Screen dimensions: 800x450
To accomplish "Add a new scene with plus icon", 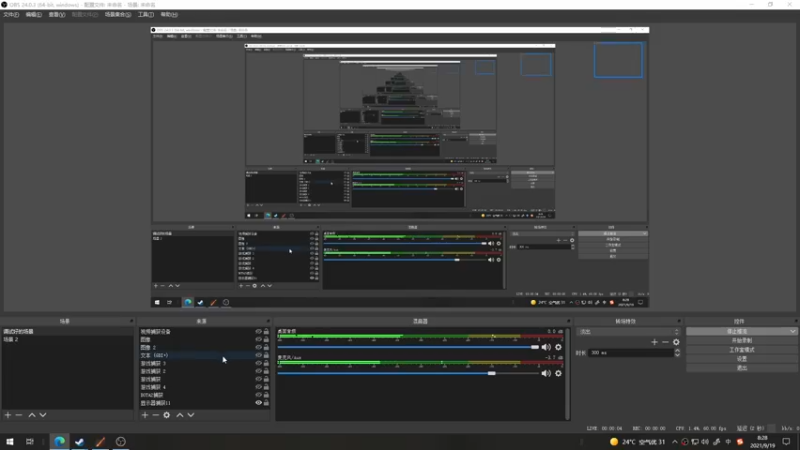I will tap(8, 415).
